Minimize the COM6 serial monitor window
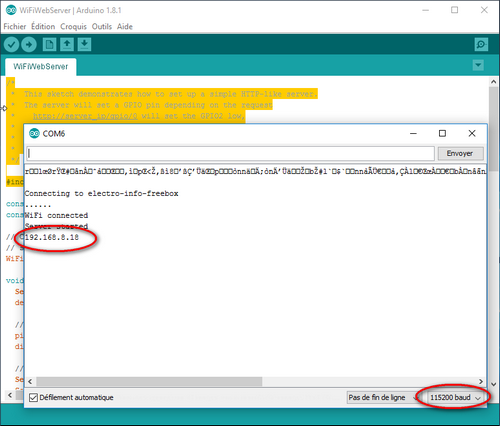 click(413, 133)
